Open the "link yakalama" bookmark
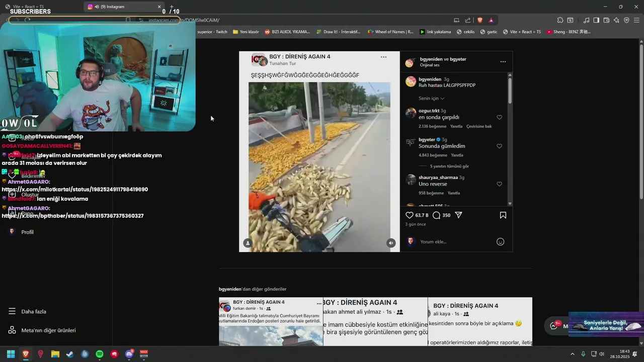Viewport: 644px width, 362px height. [x=435, y=32]
